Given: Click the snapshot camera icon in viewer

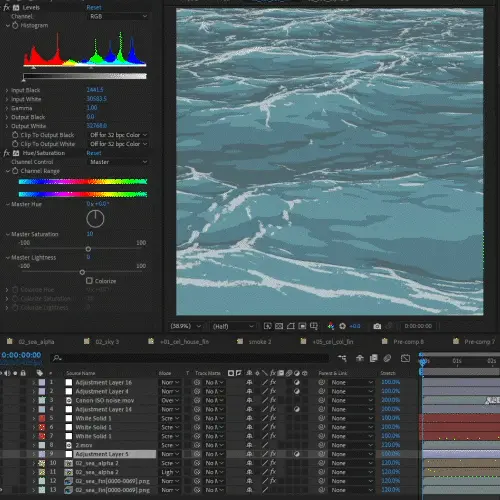Looking at the screenshot, I should 377,326.
